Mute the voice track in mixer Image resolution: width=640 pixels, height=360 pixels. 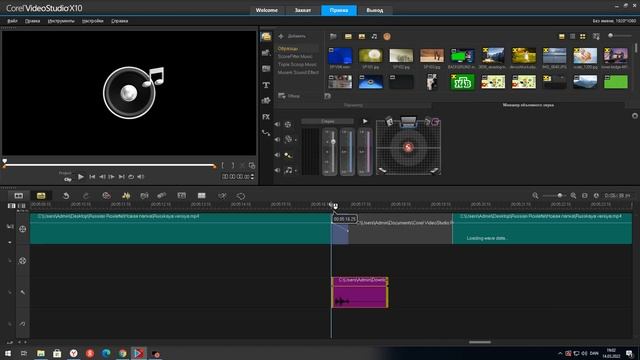(277, 155)
